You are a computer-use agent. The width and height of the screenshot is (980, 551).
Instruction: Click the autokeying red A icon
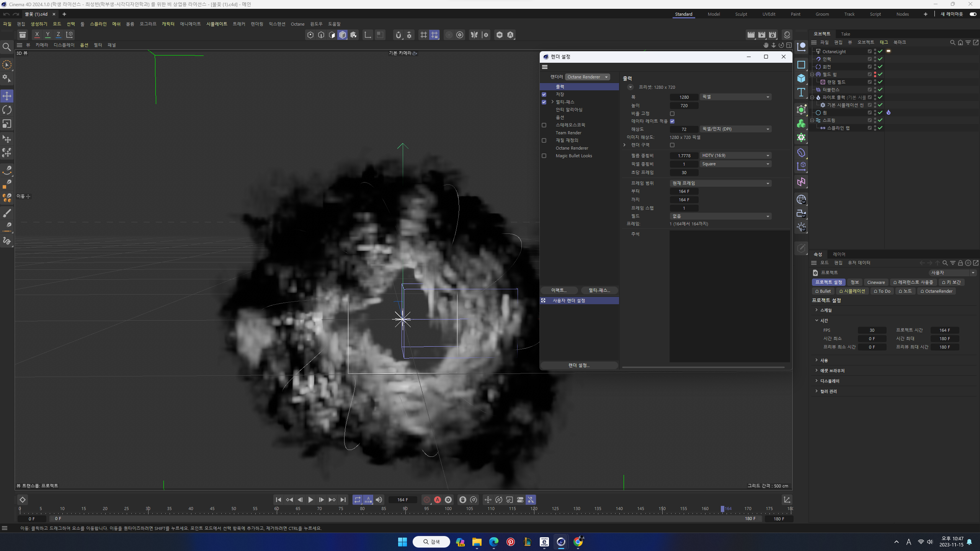[438, 500]
